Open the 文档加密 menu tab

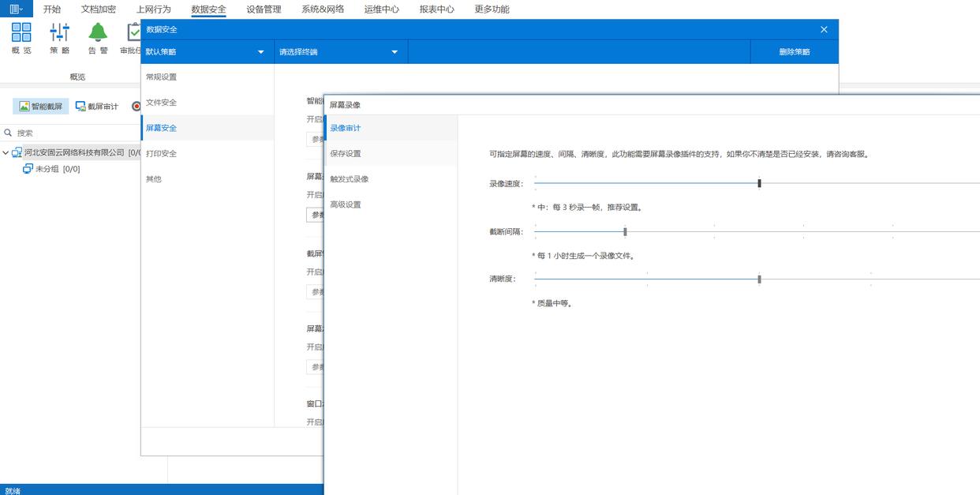click(x=99, y=9)
